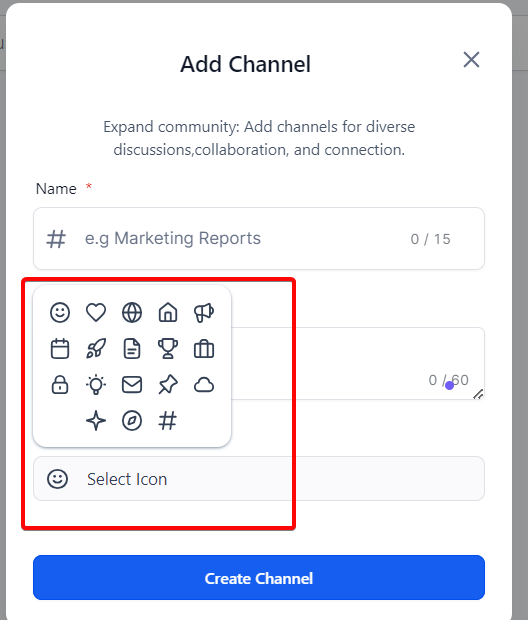Click the Create Channel button
The height and width of the screenshot is (620, 528).
pos(259,578)
